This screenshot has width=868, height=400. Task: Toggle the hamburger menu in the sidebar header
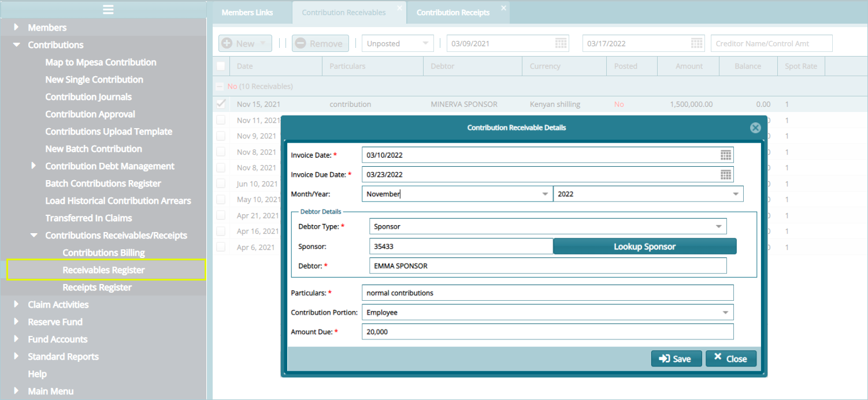108,9
